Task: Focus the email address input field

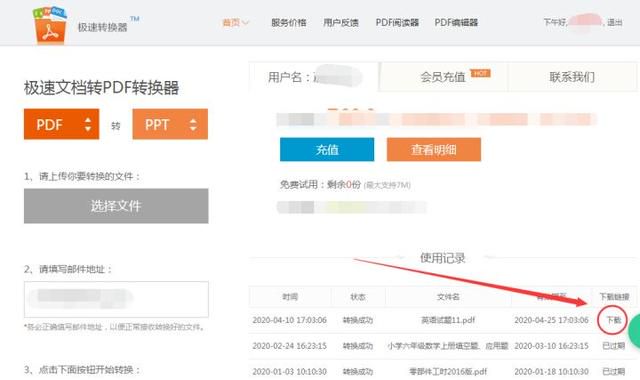Action: tap(116, 299)
